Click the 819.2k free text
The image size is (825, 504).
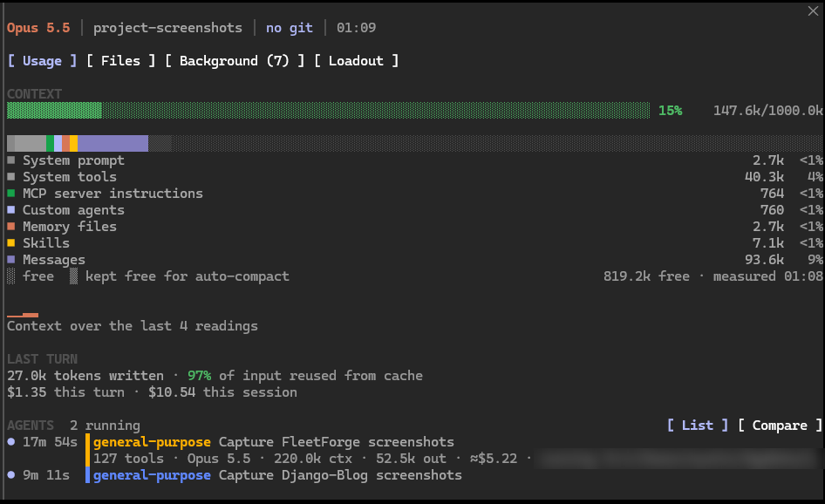(x=646, y=276)
